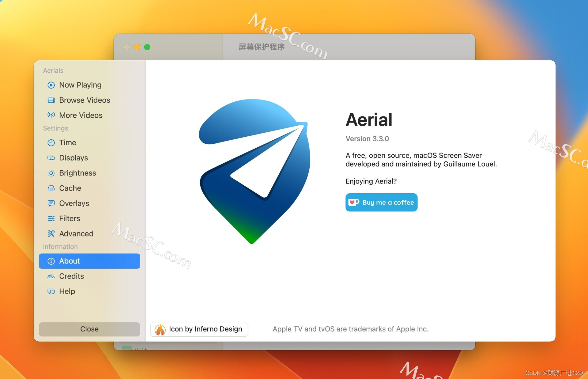Select the Browse Videos icon

coord(51,100)
